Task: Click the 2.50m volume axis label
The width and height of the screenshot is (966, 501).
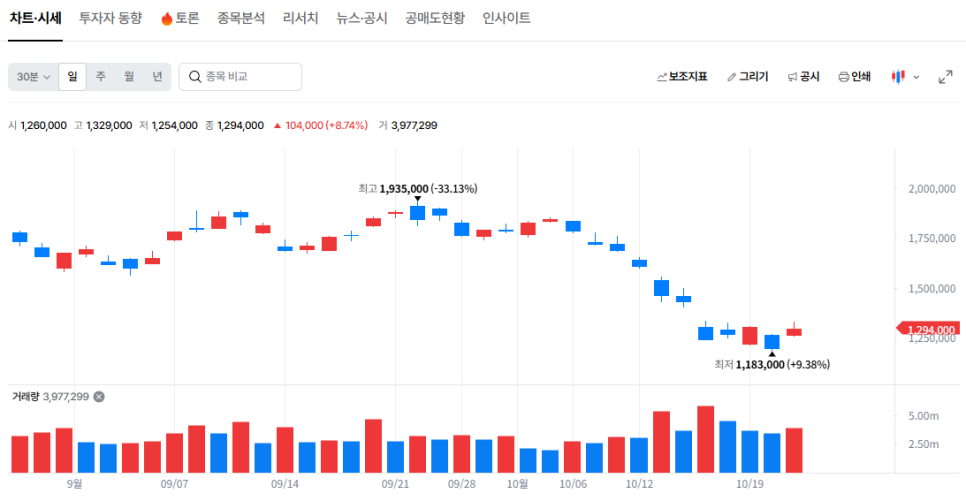Action: click(923, 444)
